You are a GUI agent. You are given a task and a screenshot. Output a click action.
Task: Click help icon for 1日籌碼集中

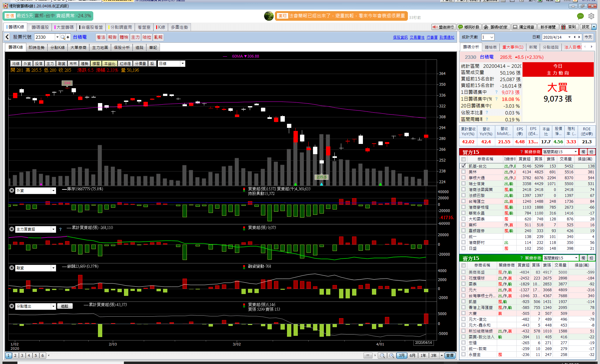click(496, 92)
